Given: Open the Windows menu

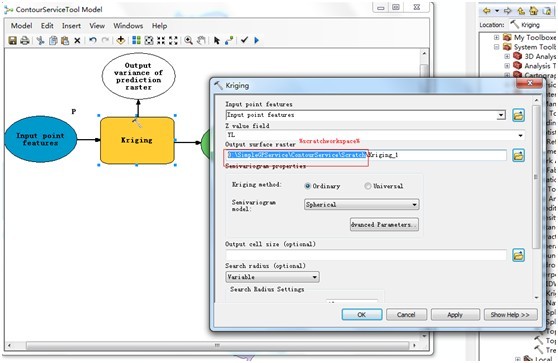Looking at the screenshot, I should (128, 26).
